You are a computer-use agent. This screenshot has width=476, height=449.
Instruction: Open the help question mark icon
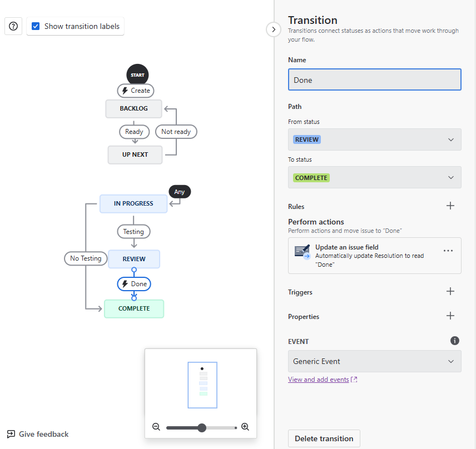tap(13, 26)
